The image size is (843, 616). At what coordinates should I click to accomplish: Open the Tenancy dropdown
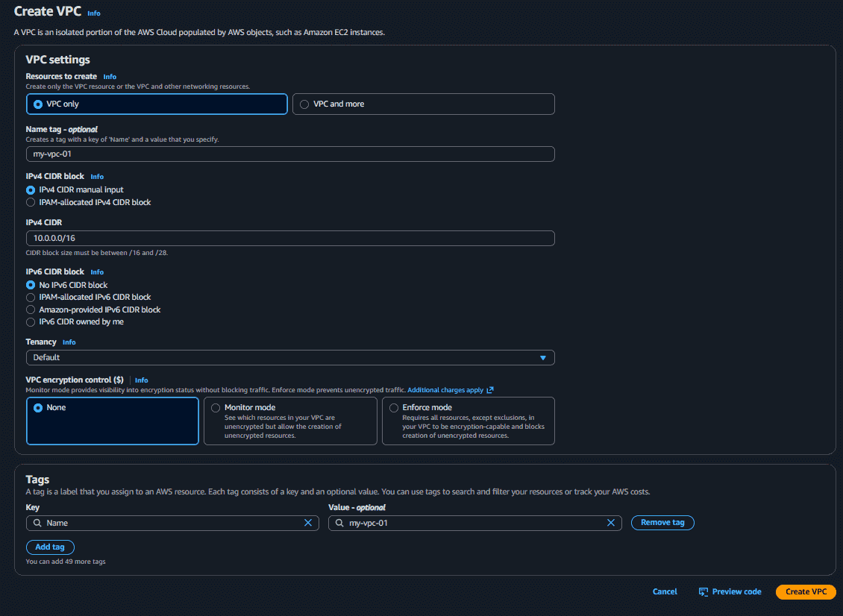pyautogui.click(x=290, y=357)
